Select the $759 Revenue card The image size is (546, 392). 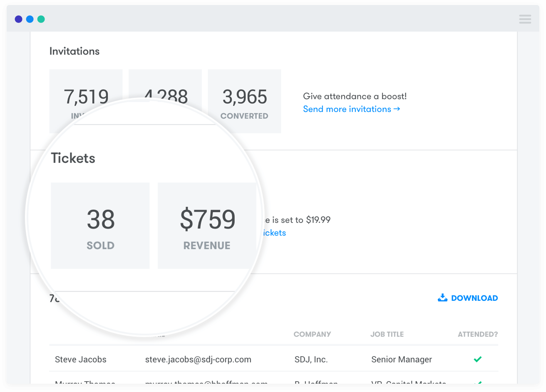point(207,226)
